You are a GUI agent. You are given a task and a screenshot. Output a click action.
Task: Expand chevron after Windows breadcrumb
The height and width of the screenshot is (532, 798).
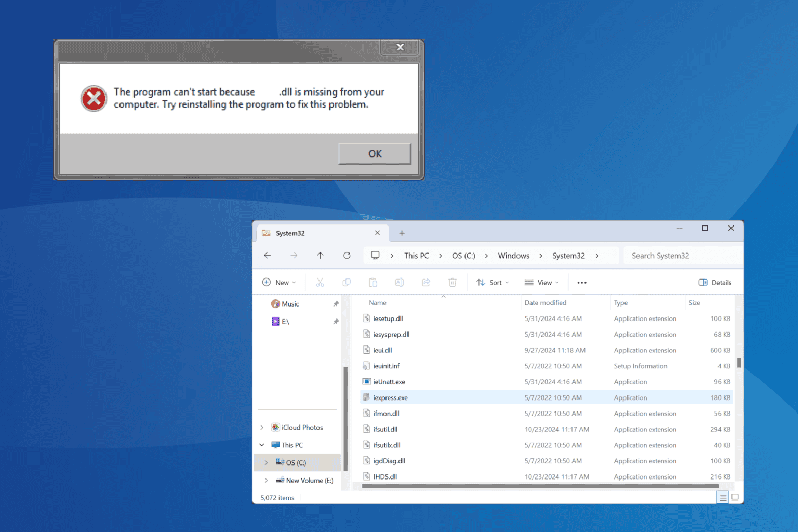coord(541,256)
